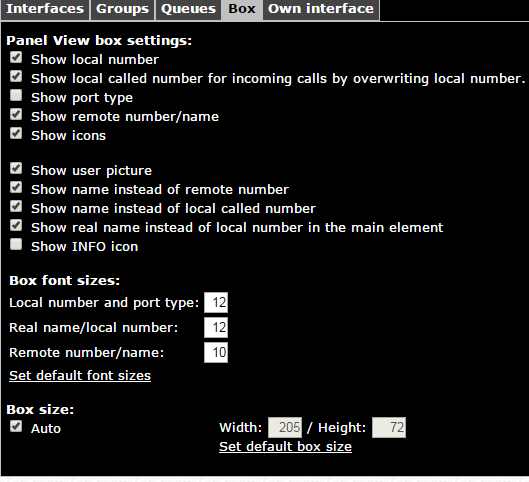The image size is (529, 482).
Task: Click Local number and port type font size field
Action: (216, 303)
